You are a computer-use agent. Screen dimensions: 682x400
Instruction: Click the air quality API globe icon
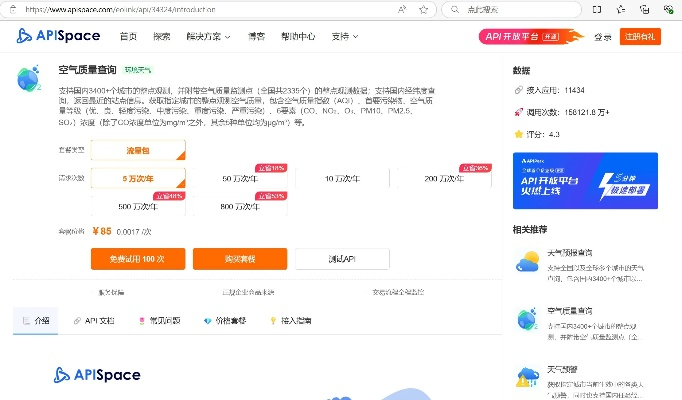coord(29,81)
